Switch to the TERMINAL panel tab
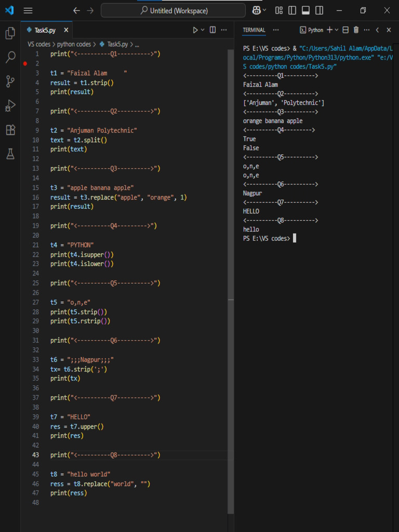Screen dimensions: 399x532 [254, 30]
